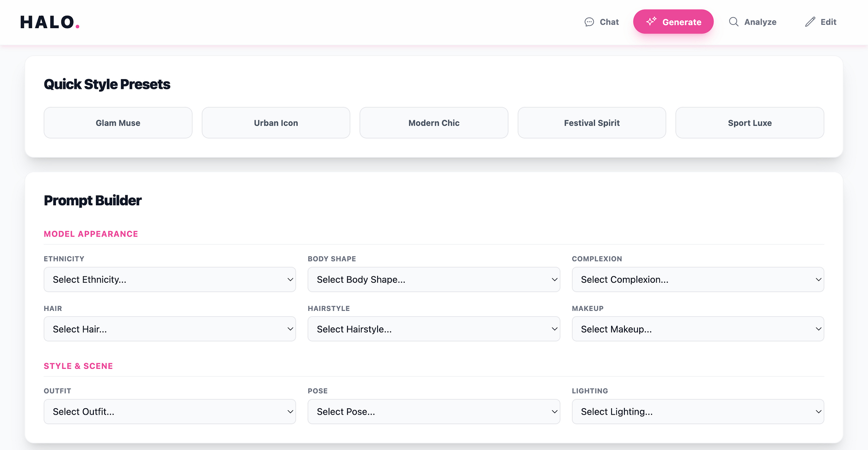Go to the Analyze tab

click(753, 22)
